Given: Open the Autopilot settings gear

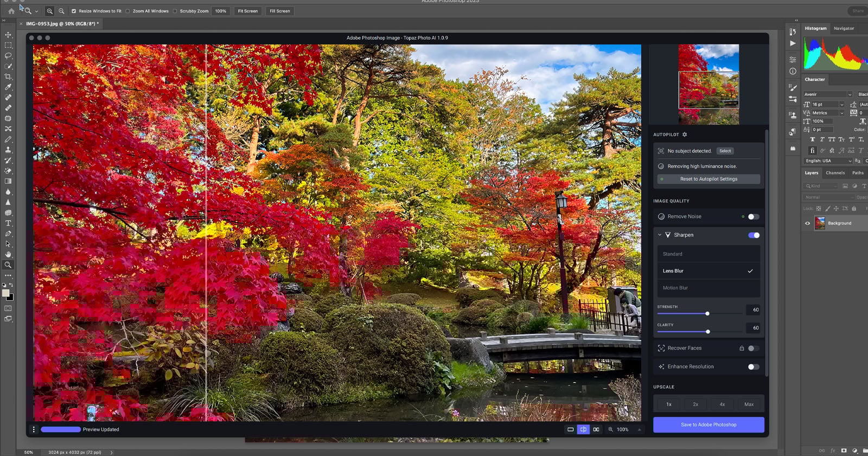Looking at the screenshot, I should (685, 134).
